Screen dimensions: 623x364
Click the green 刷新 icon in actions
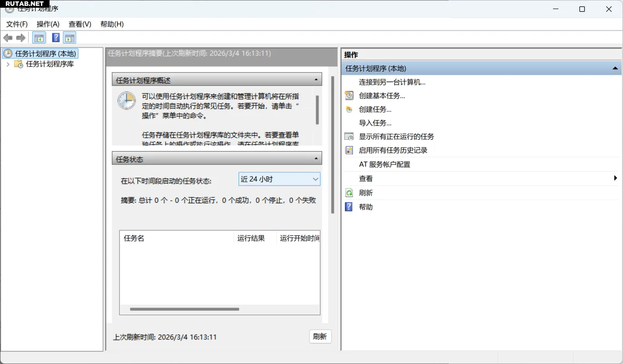(x=349, y=193)
